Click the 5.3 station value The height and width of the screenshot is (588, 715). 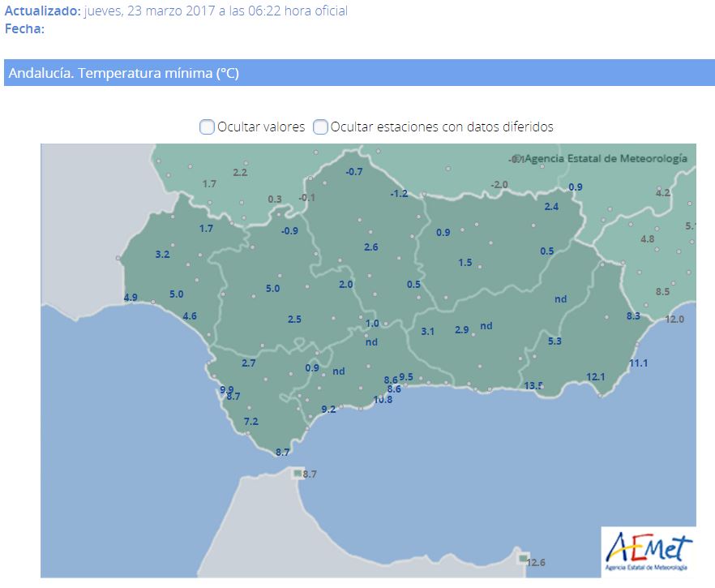(x=554, y=341)
